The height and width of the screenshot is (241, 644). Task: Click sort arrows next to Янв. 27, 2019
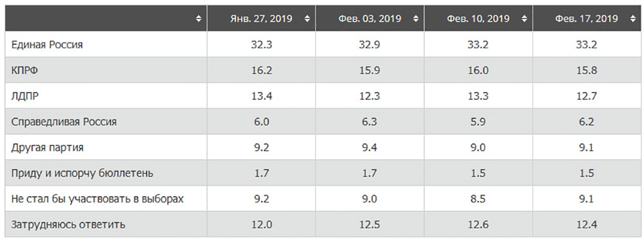[x=307, y=19]
